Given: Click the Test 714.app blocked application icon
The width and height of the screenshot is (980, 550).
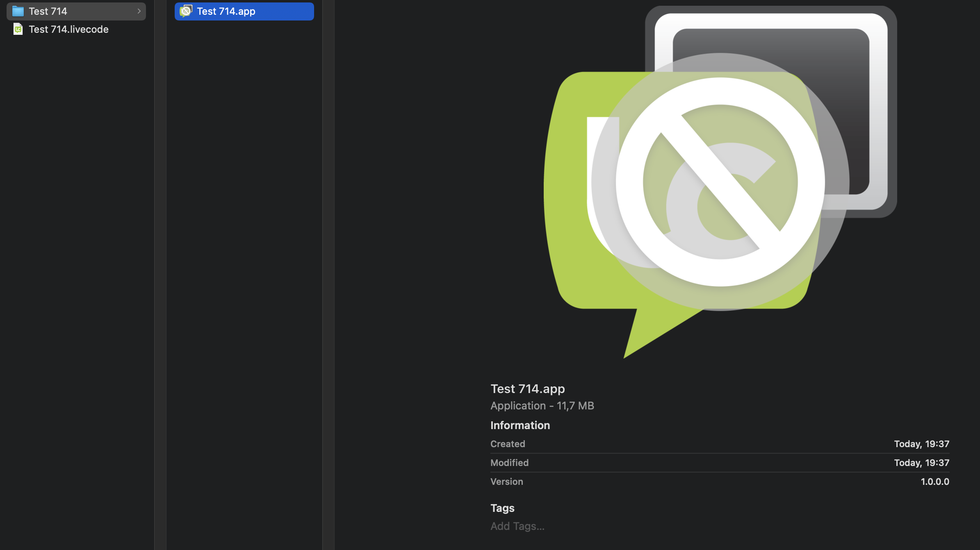Looking at the screenshot, I should [186, 11].
